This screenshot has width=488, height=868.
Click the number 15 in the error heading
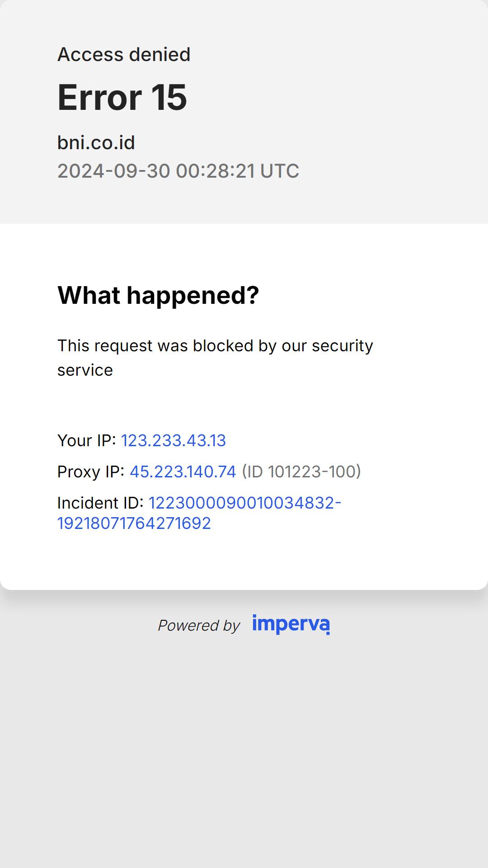point(169,97)
